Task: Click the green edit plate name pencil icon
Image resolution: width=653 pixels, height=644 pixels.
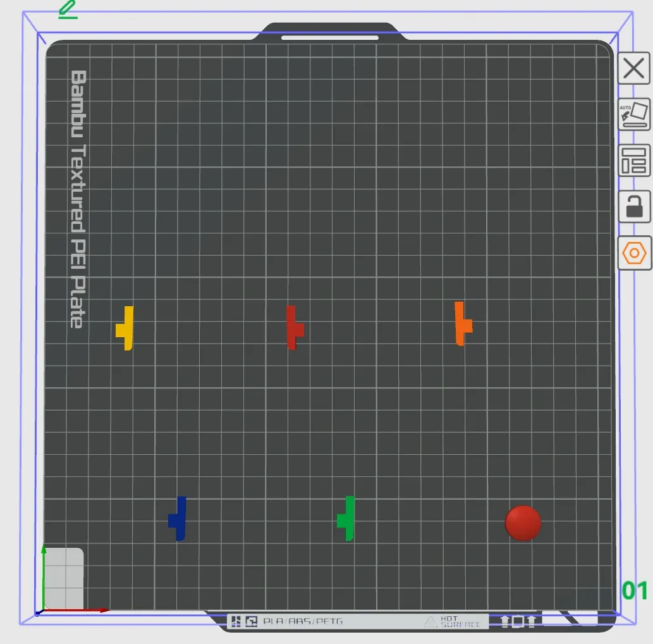Action: (x=68, y=9)
